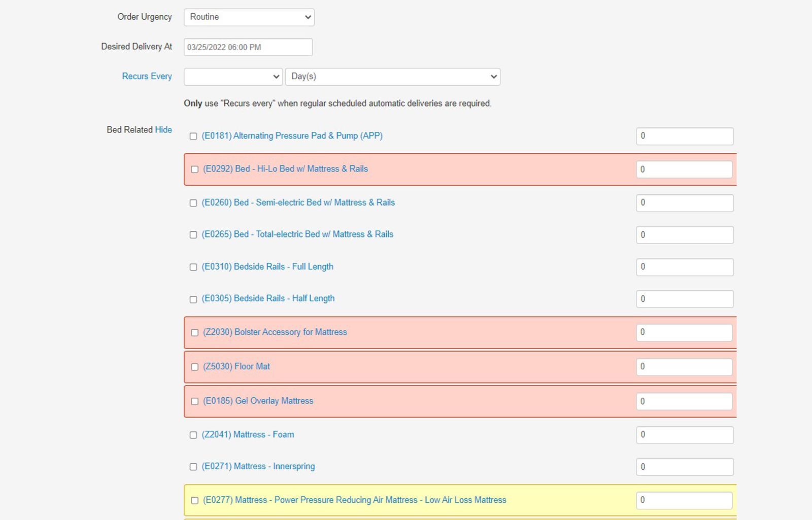Viewport: 812px width, 520px height.
Task: Click quantity input for Alternating Pressure Pad
Action: [x=684, y=136]
